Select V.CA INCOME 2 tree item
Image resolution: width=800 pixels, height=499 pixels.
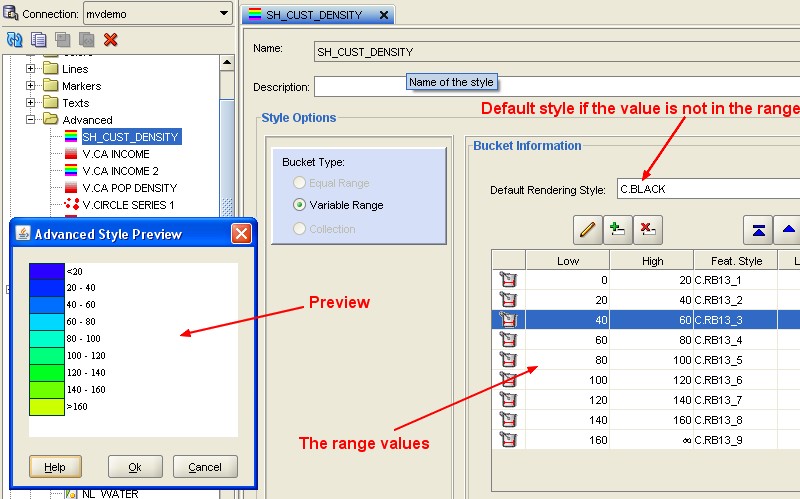(x=120, y=171)
